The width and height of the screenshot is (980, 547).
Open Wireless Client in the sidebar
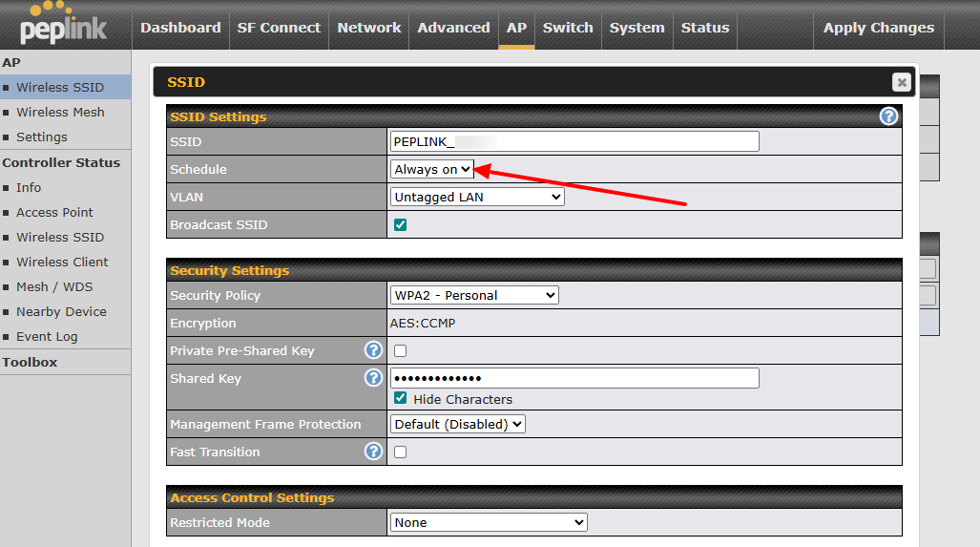(62, 262)
